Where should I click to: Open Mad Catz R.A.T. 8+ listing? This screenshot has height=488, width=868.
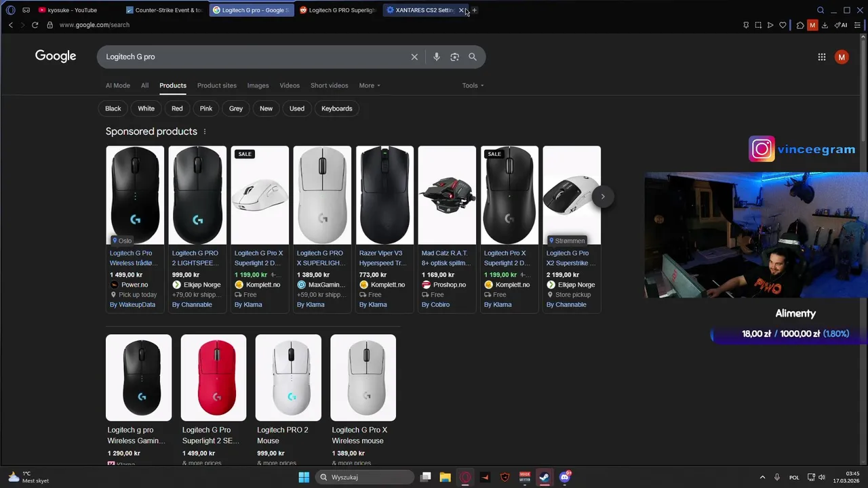click(x=447, y=229)
